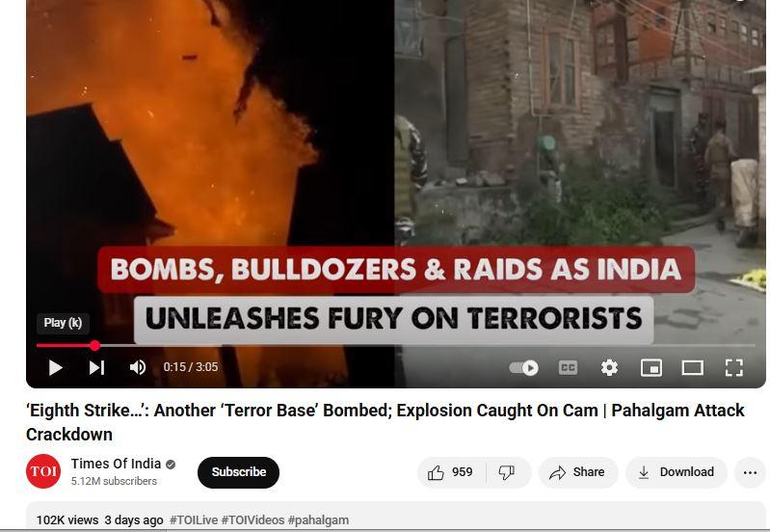Like the video with 959 likes
This screenshot has height=532, width=770.
pyautogui.click(x=450, y=472)
